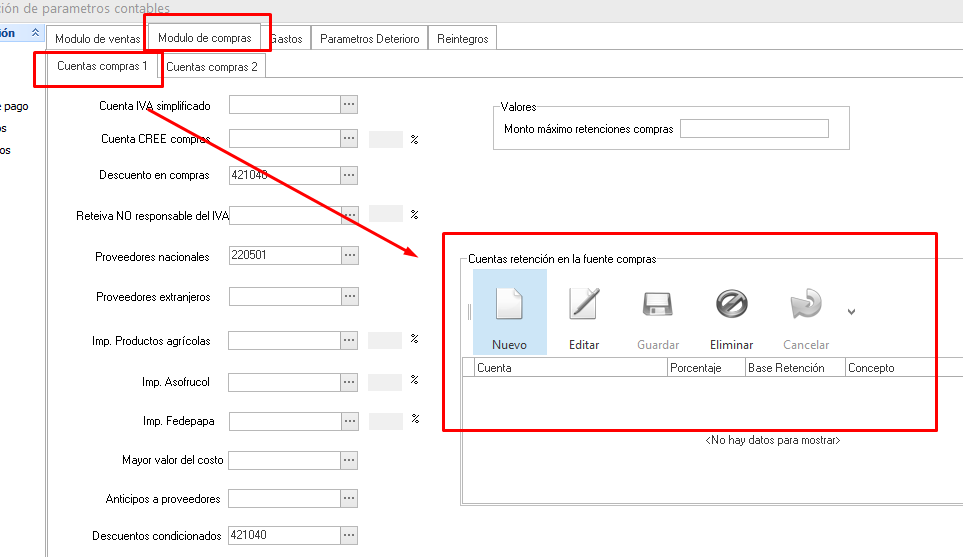Open lookup button for Descuento en compras
This screenshot has height=557, width=963.
349,175
